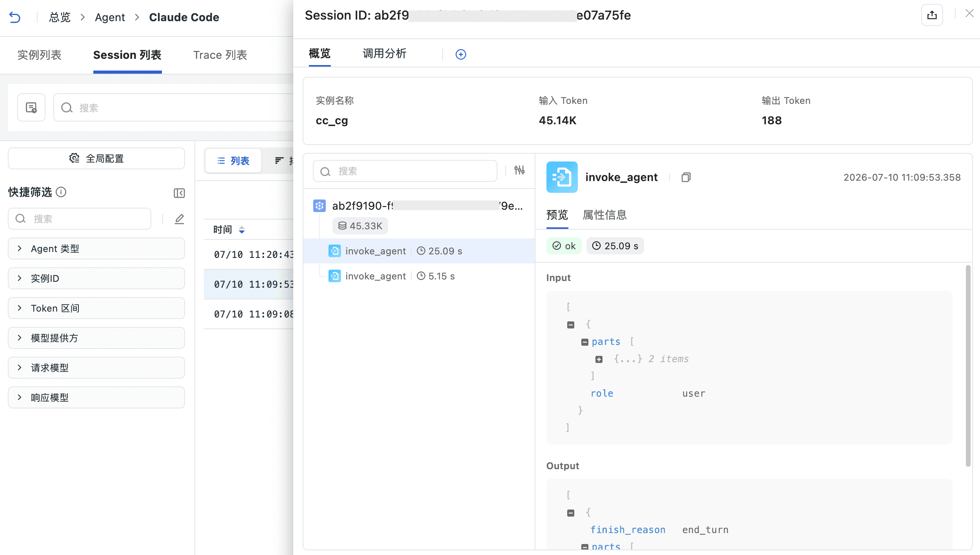Click the cc_cg instance name
This screenshot has height=555, width=980.
pos(332,120)
